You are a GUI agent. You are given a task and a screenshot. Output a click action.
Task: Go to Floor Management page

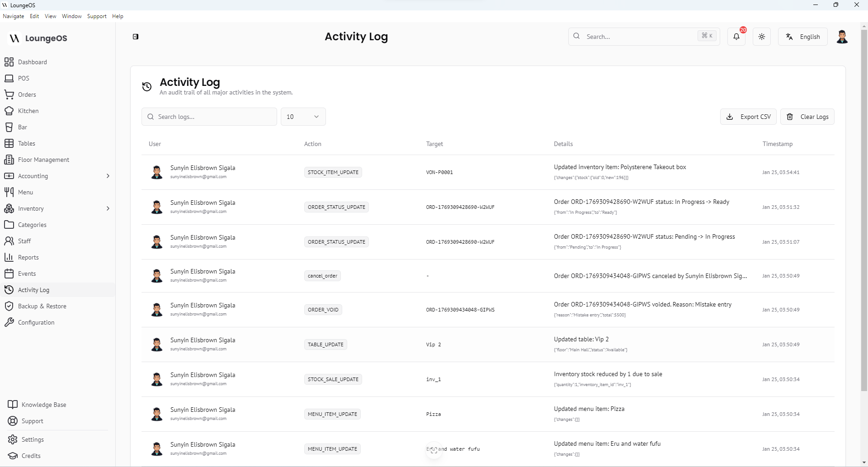[x=43, y=160]
